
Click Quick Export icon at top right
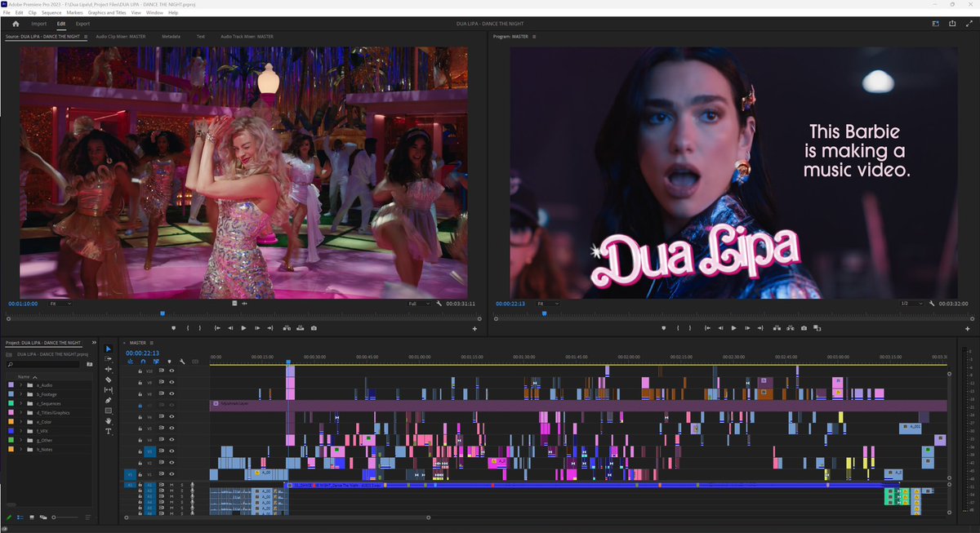(952, 24)
